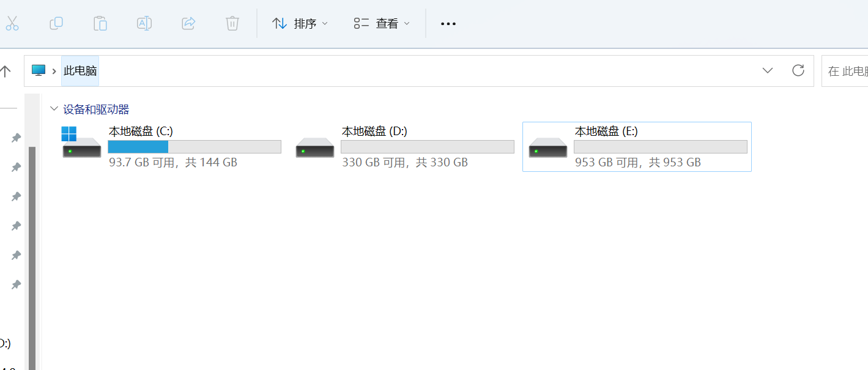
Task: Select 本地磁盘 (E:) drive icon
Action: 548,148
